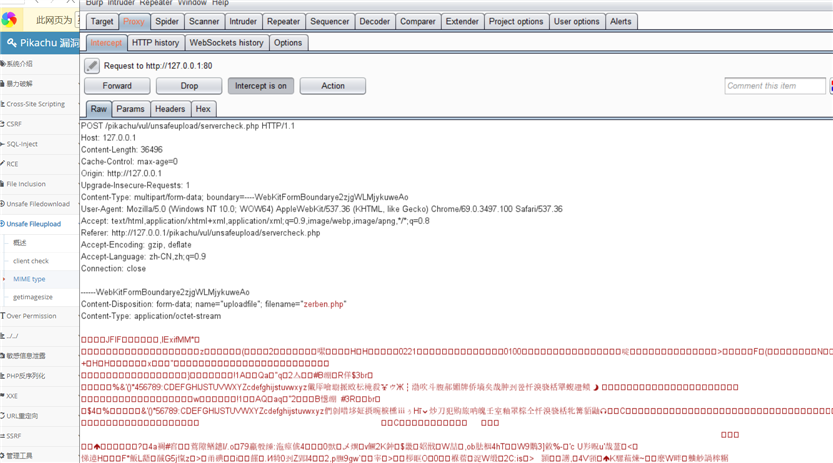Expand the SSRF sidebar section
The height and width of the screenshot is (463, 833).
[x=39, y=436]
